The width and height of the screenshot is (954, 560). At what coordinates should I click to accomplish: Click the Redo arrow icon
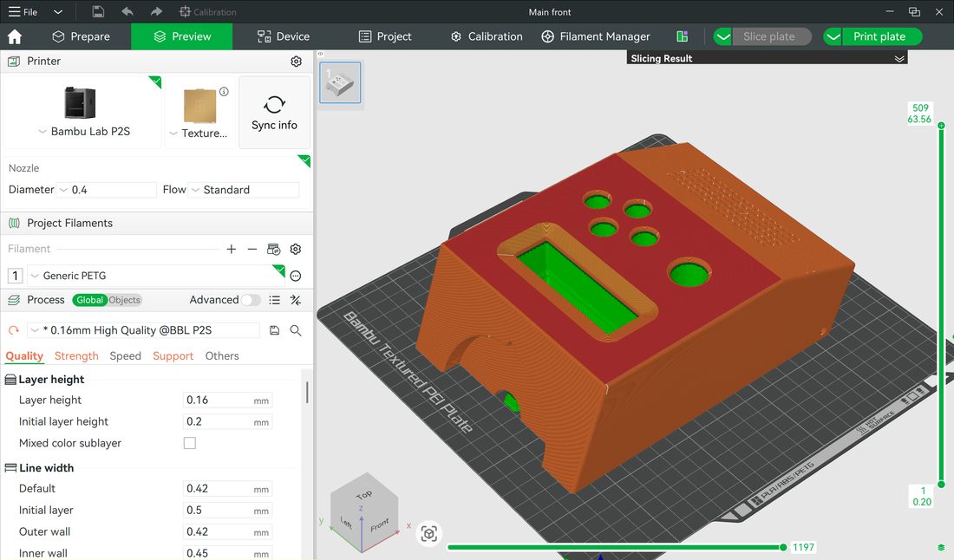(x=156, y=11)
